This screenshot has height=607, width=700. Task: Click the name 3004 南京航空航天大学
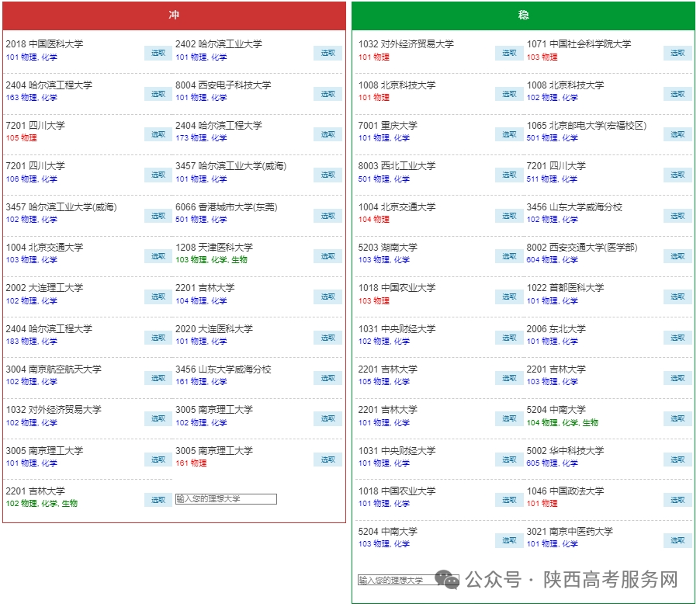tap(54, 369)
